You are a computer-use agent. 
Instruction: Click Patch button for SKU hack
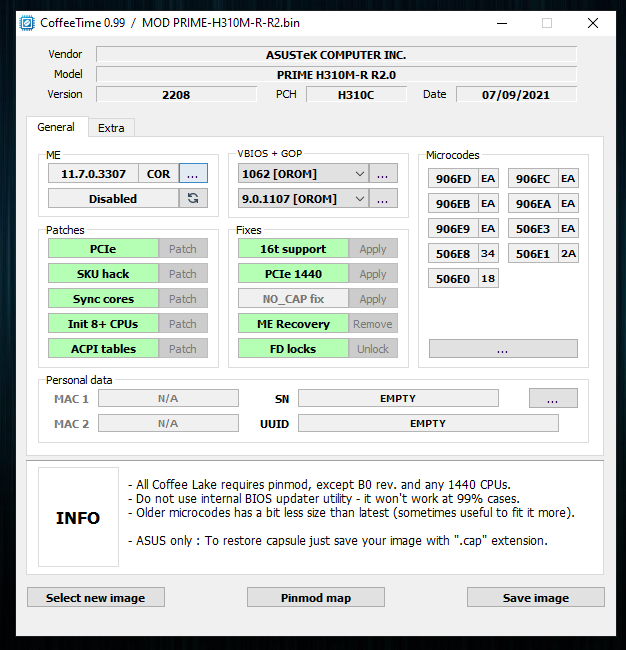coord(183,274)
